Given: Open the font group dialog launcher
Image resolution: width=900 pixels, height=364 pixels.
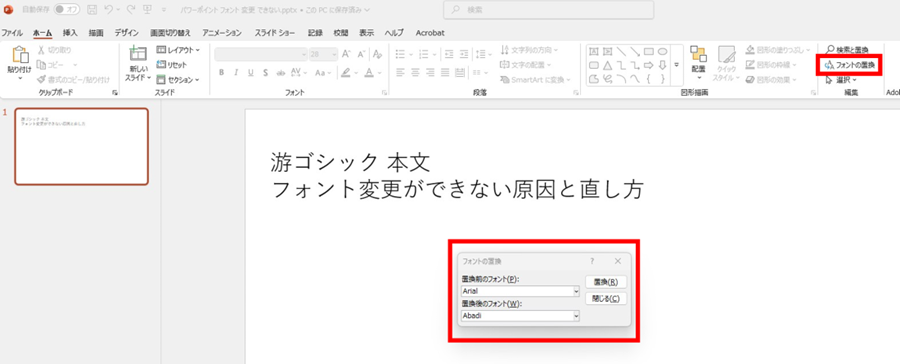Looking at the screenshot, I should pyautogui.click(x=384, y=92).
